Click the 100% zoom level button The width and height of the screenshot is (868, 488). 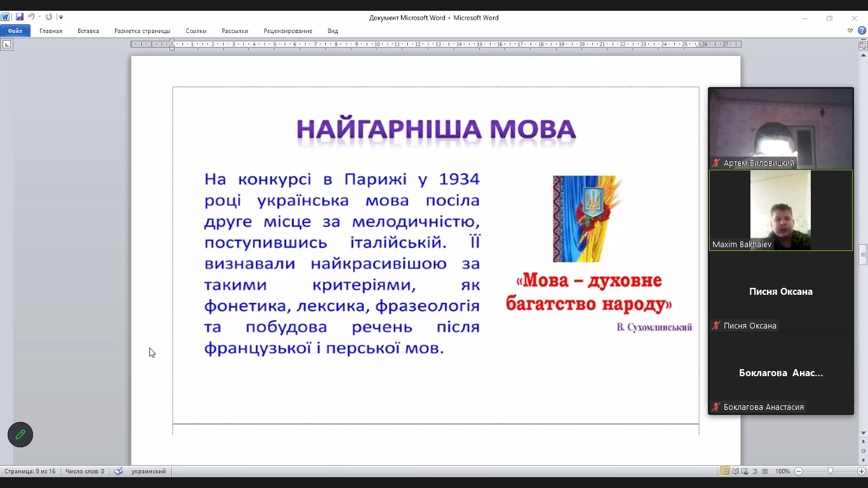(x=782, y=471)
